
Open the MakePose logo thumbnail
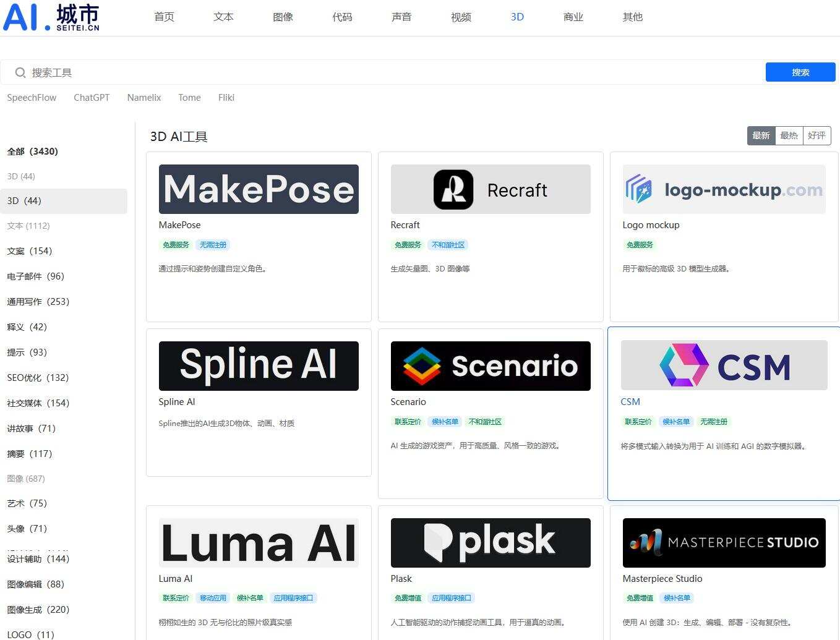pos(259,189)
